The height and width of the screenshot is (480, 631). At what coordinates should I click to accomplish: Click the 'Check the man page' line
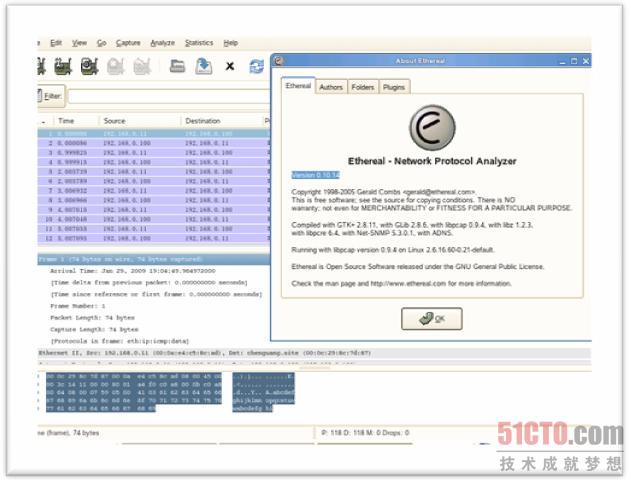coord(402,284)
